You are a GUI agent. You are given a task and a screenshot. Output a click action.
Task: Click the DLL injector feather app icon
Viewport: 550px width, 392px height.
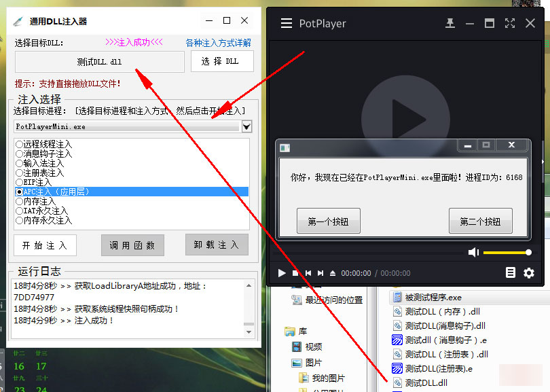[18, 22]
